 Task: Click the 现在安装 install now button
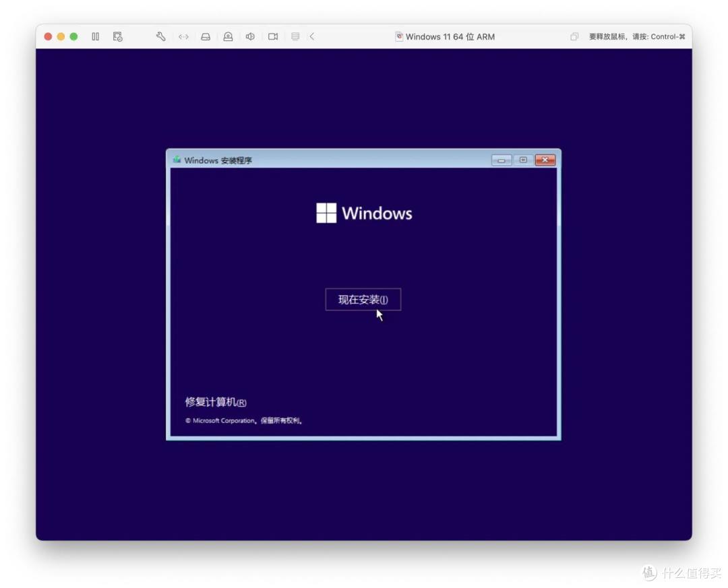(363, 299)
